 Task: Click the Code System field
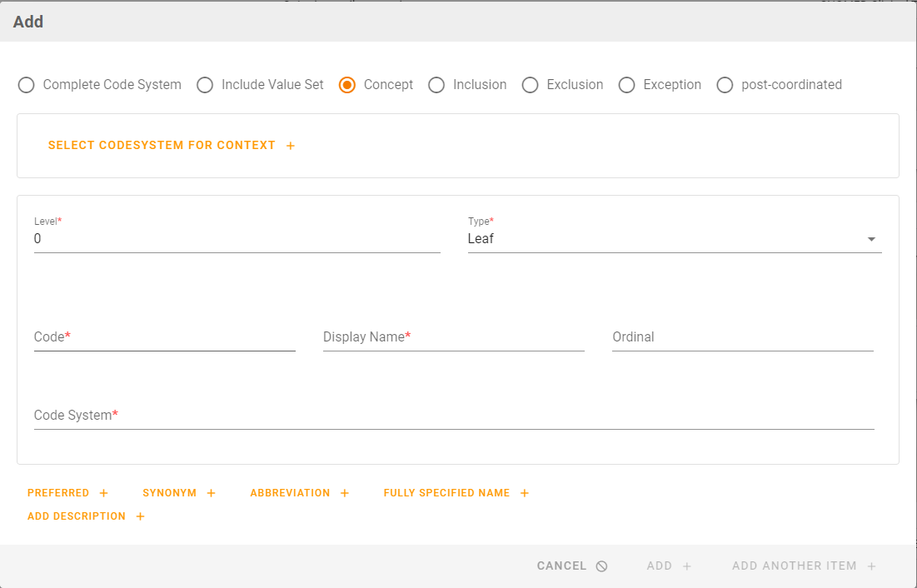tap(454, 415)
